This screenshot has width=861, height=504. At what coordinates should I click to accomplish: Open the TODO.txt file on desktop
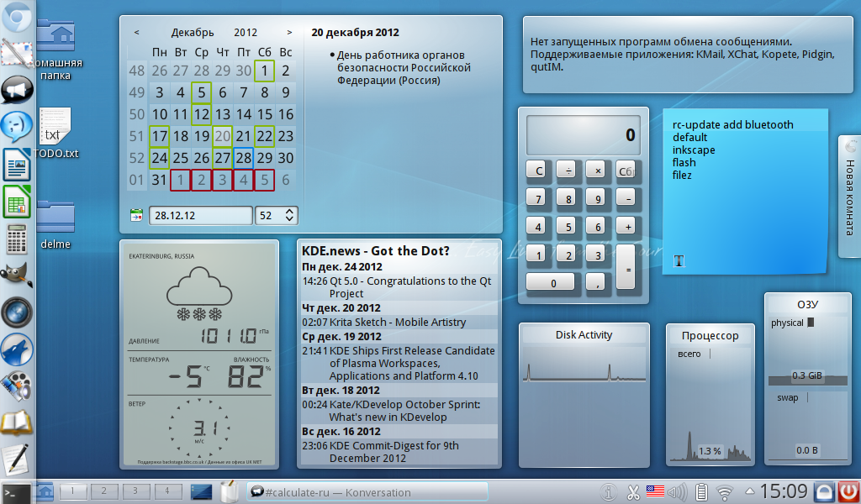coord(55,133)
